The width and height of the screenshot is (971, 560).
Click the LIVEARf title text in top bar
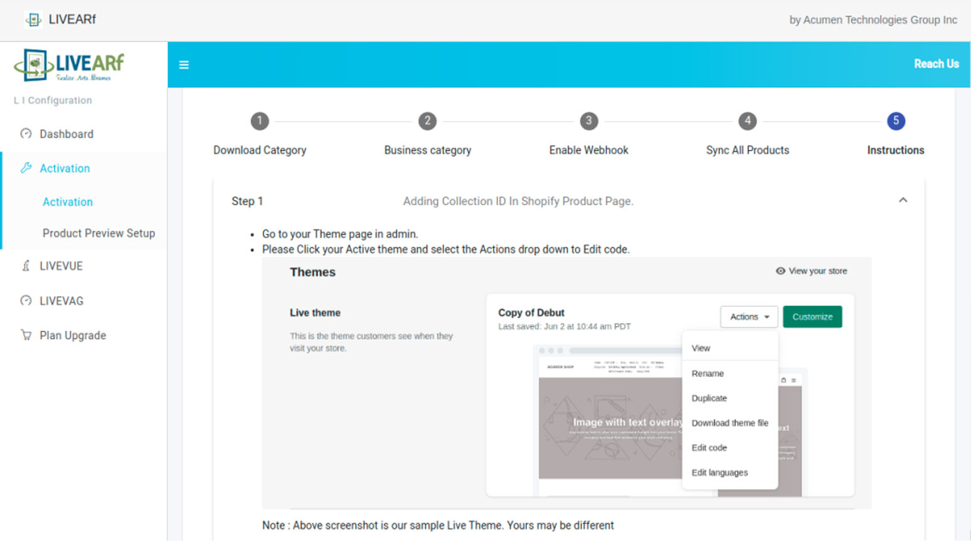point(72,19)
